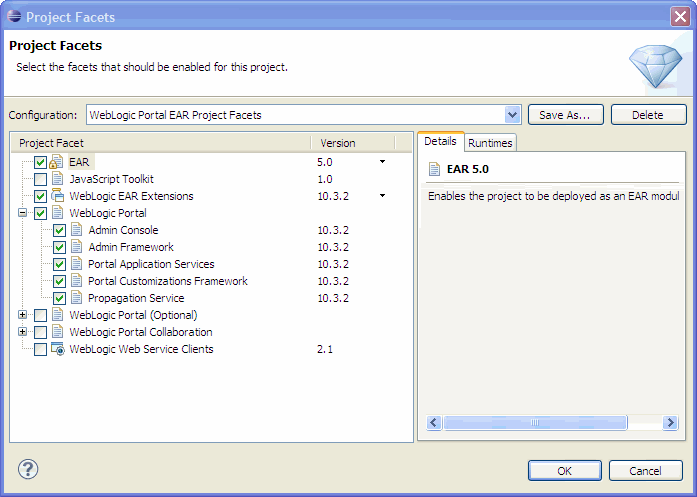Click the Portal Customizations Framework document icon

[76, 281]
